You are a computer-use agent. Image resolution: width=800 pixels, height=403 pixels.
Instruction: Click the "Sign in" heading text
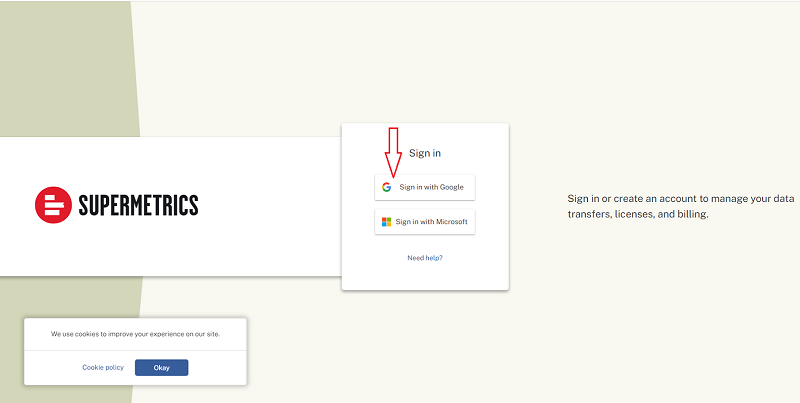tap(425, 153)
